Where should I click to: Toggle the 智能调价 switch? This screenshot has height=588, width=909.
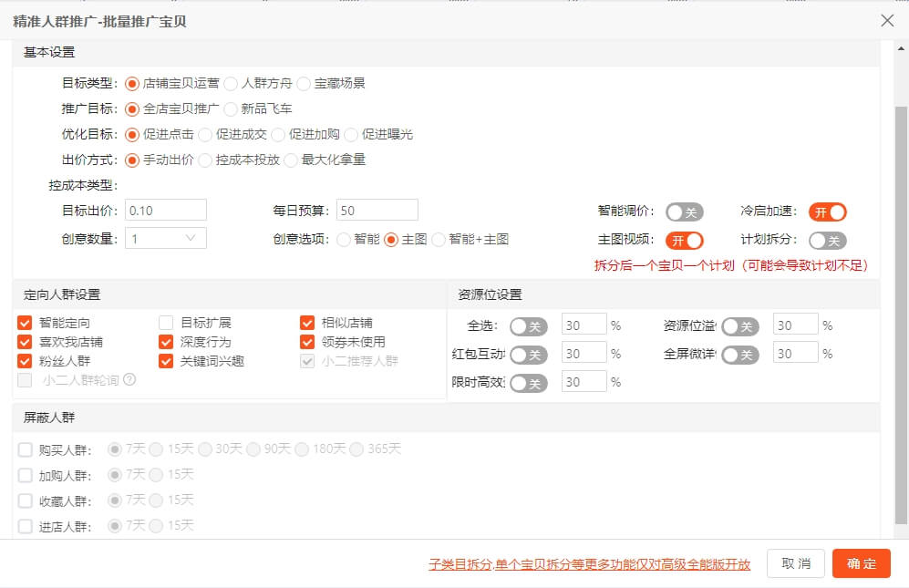(685, 212)
